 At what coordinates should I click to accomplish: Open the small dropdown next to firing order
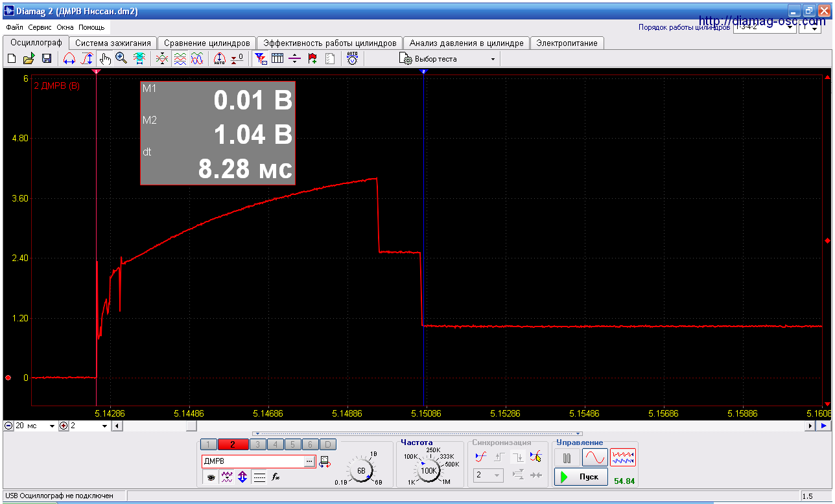(x=810, y=28)
